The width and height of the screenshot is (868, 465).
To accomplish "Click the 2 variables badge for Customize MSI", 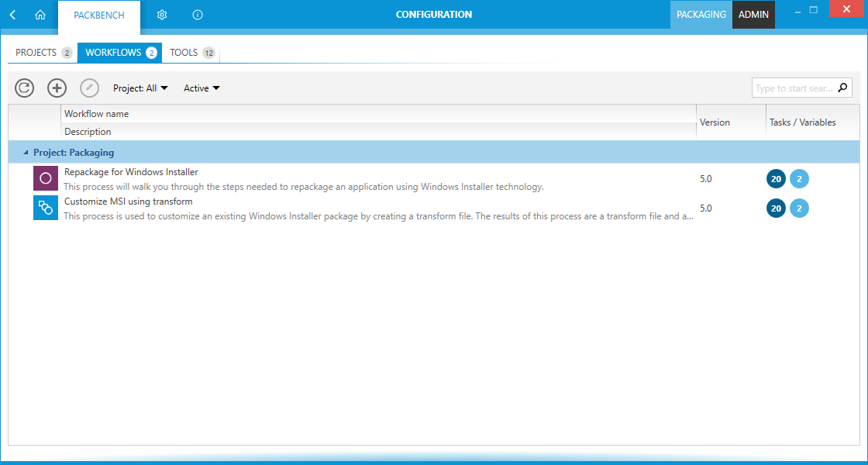I will 799,208.
